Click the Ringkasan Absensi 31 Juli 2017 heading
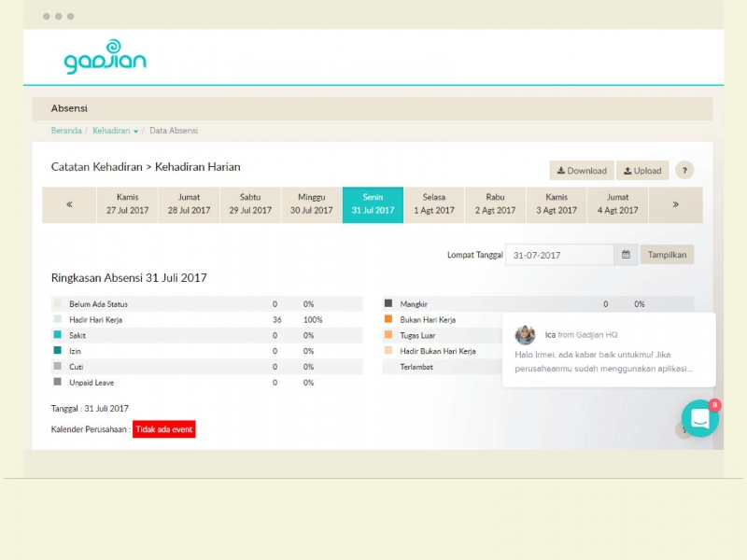The image size is (747, 560). pos(129,277)
